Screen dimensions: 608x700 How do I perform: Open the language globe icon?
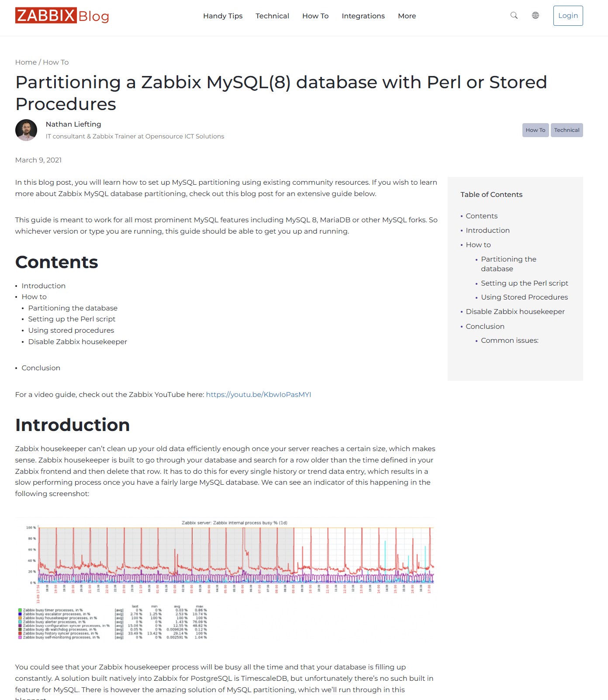click(535, 16)
